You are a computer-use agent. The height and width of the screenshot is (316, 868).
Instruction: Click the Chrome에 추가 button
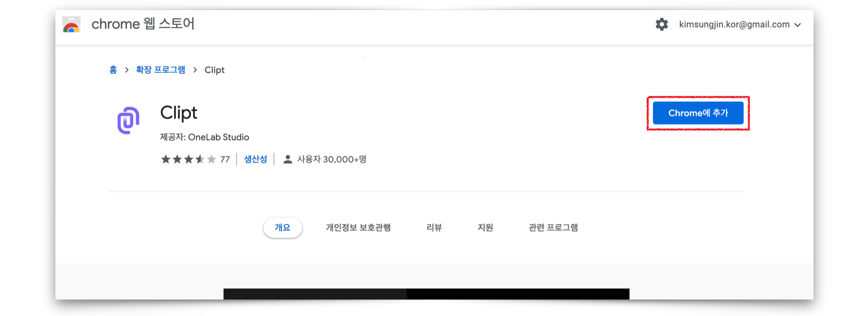tap(698, 113)
